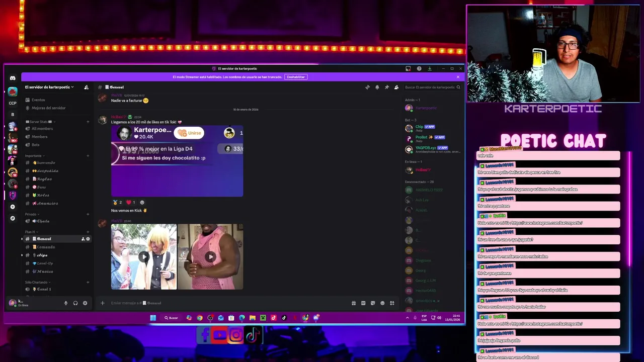This screenshot has height=362, width=644.
Task: Collapse the Sólo Charlando category
Action: point(38,283)
